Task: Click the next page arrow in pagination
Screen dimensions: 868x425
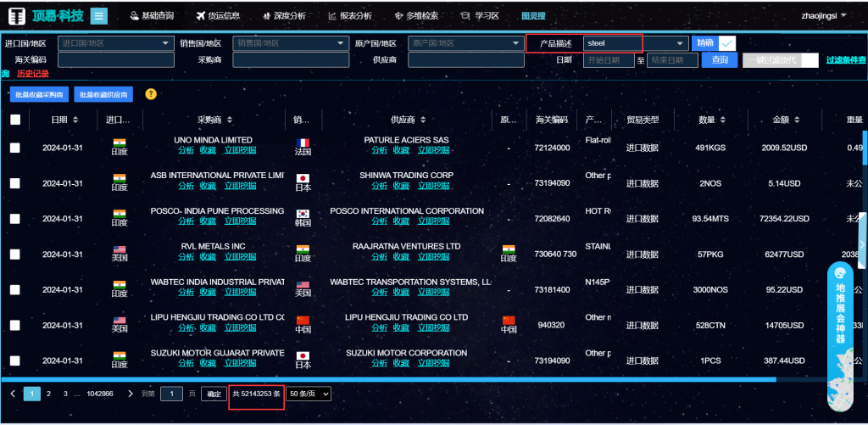Action: [130, 394]
